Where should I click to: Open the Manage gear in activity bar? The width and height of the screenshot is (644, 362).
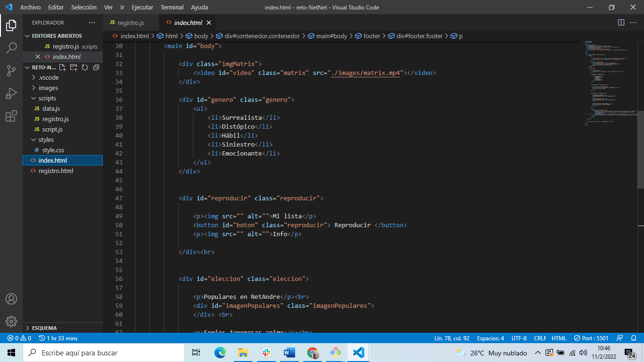click(11, 321)
